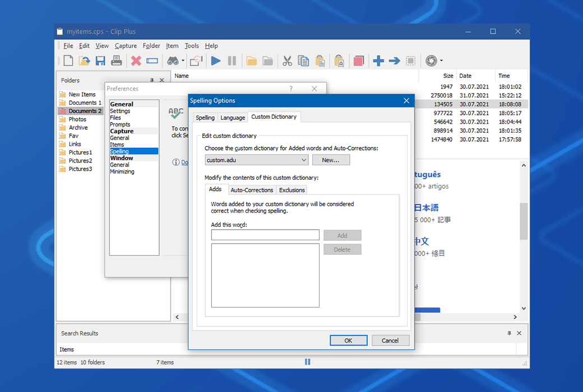Click the Add this word input field
The width and height of the screenshot is (583, 392).
(265, 235)
